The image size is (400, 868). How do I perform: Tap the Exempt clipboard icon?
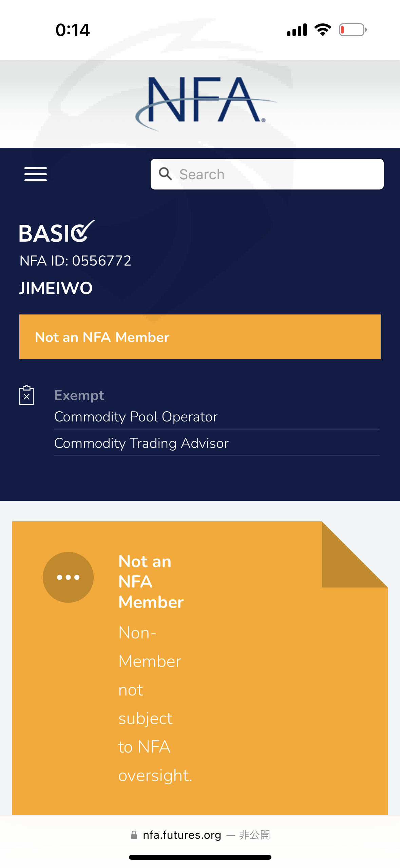tap(26, 395)
